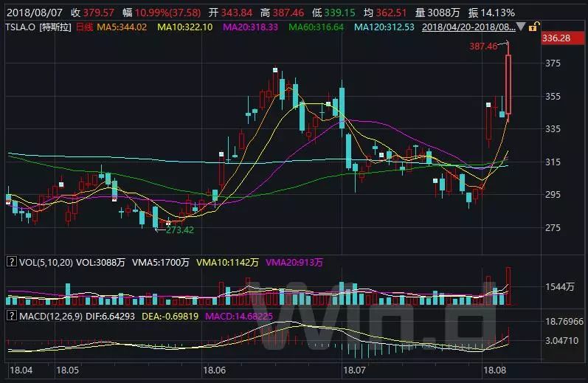Click the 387.46 high price marker
Viewport: 588px width, 383px height.
pyautogui.click(x=482, y=46)
